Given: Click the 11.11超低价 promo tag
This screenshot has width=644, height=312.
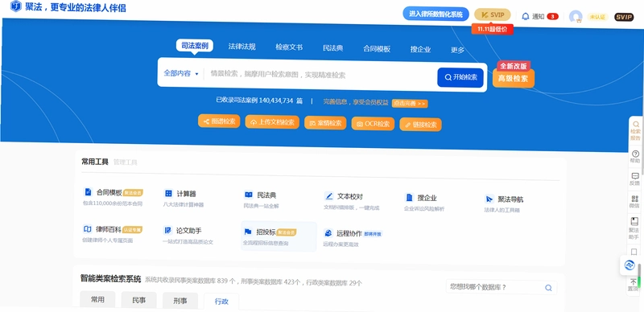Looking at the screenshot, I should pos(493,29).
